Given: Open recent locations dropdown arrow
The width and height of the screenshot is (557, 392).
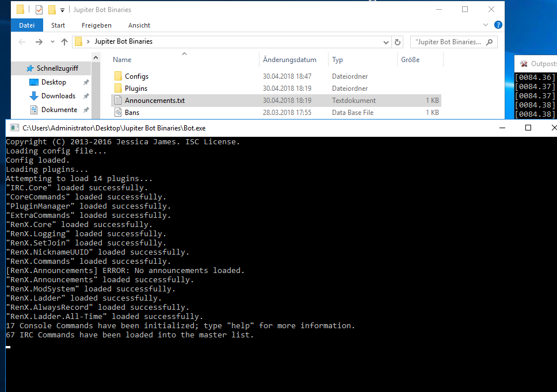Looking at the screenshot, I should (x=52, y=42).
